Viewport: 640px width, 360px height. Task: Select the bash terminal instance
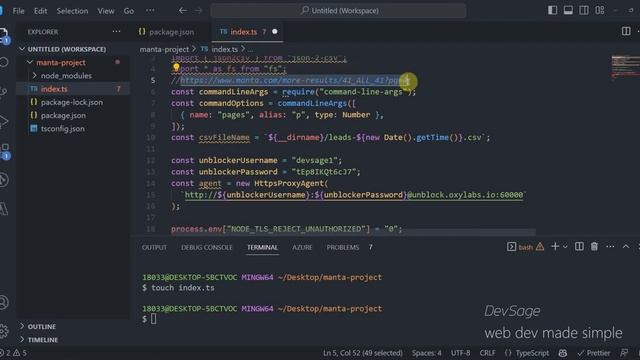(525, 247)
